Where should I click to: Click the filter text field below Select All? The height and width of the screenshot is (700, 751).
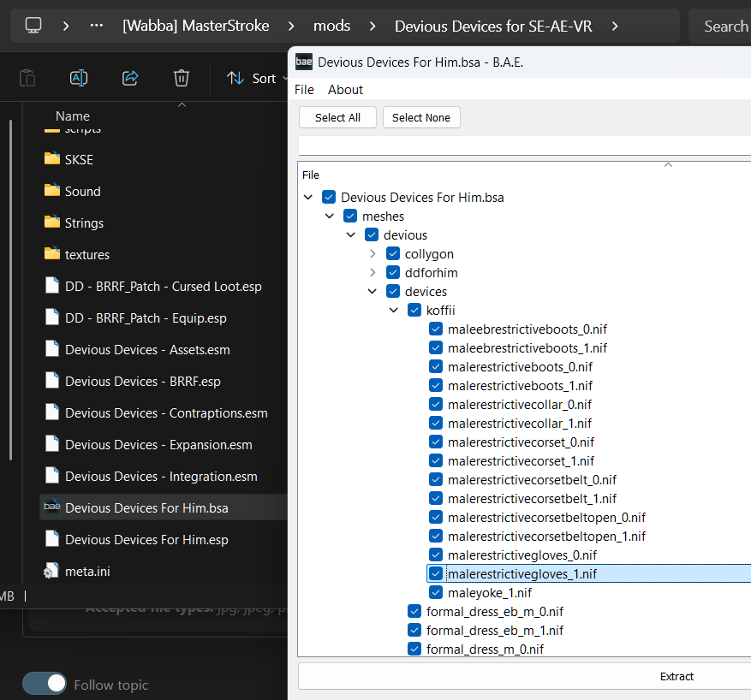pos(524,145)
